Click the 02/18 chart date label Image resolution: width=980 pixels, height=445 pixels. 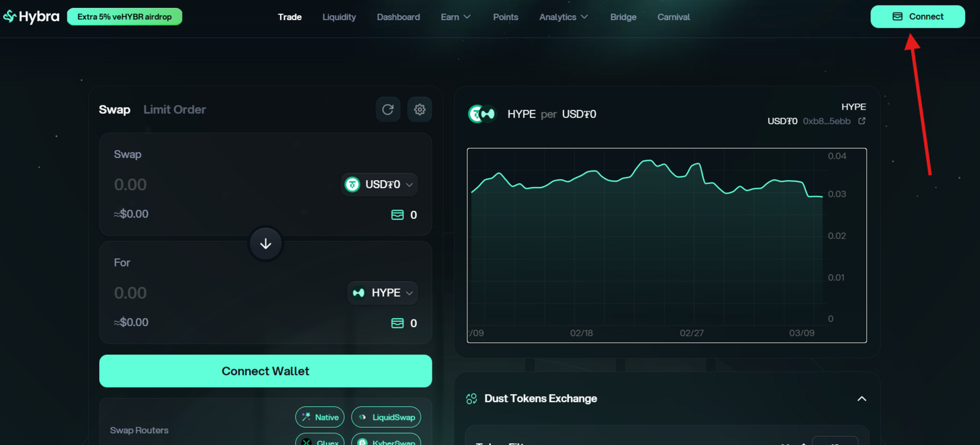pyautogui.click(x=581, y=333)
